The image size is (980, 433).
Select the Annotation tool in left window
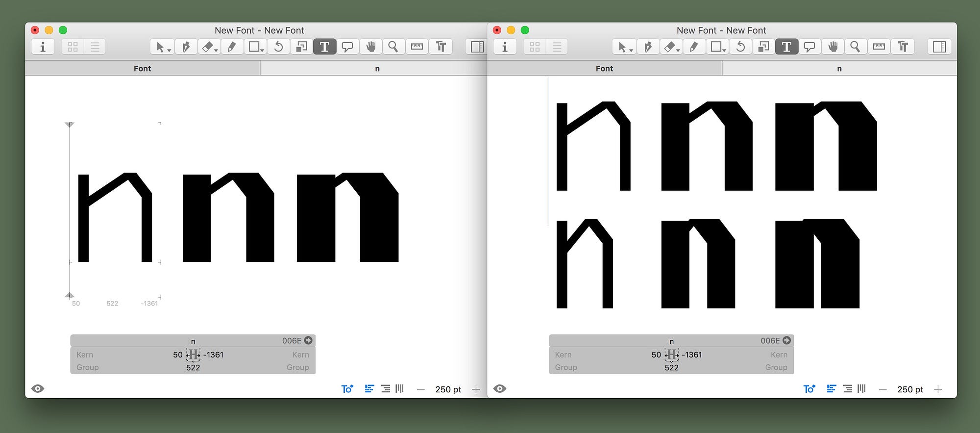point(347,47)
